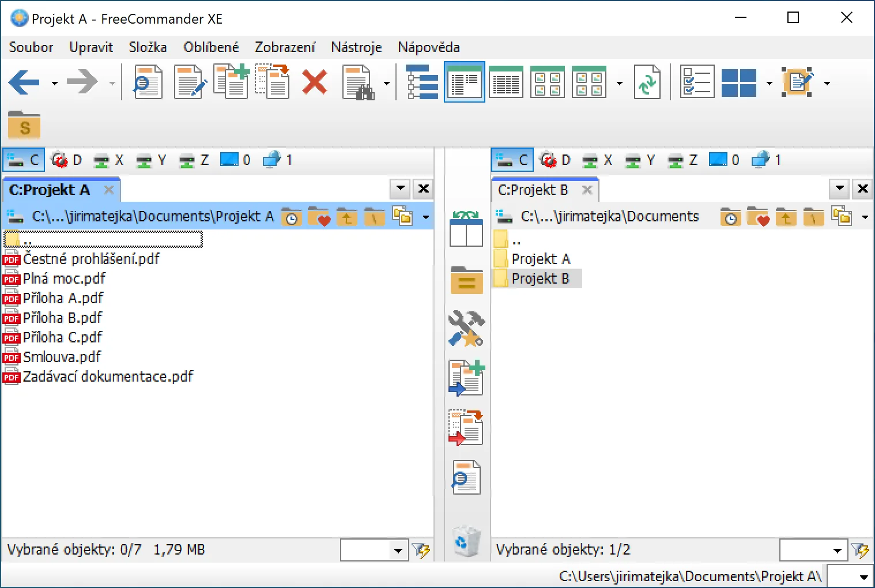Image resolution: width=875 pixels, height=588 pixels.
Task: Expand the notepad tool dropdown arrow
Action: click(x=827, y=84)
